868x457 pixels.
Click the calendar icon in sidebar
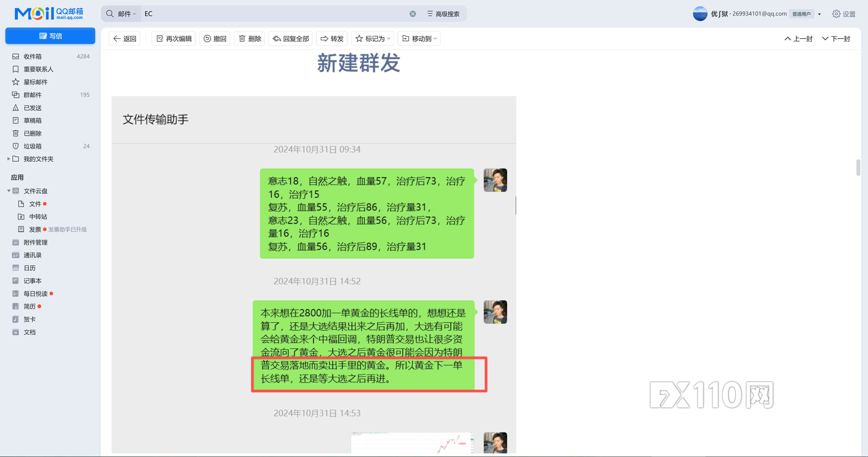point(16,268)
